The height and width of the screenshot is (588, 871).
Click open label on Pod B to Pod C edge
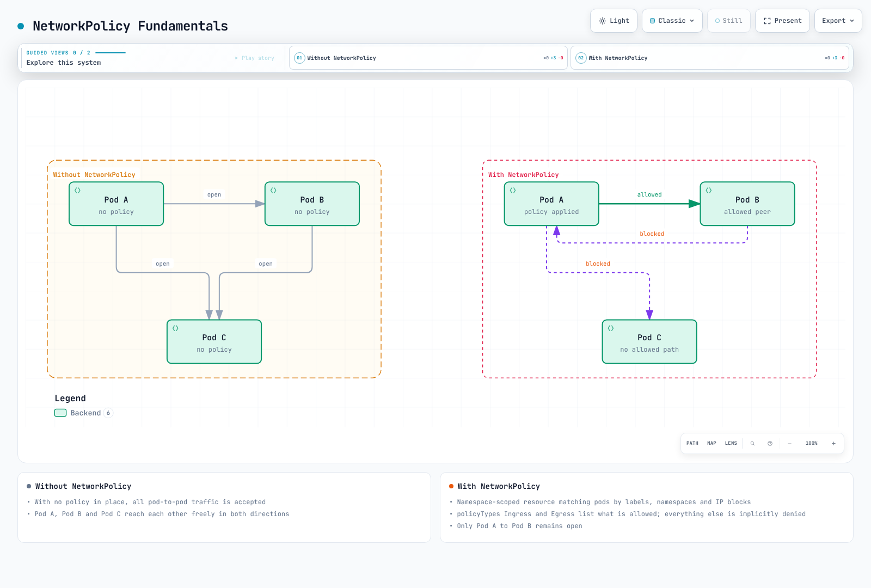click(266, 264)
